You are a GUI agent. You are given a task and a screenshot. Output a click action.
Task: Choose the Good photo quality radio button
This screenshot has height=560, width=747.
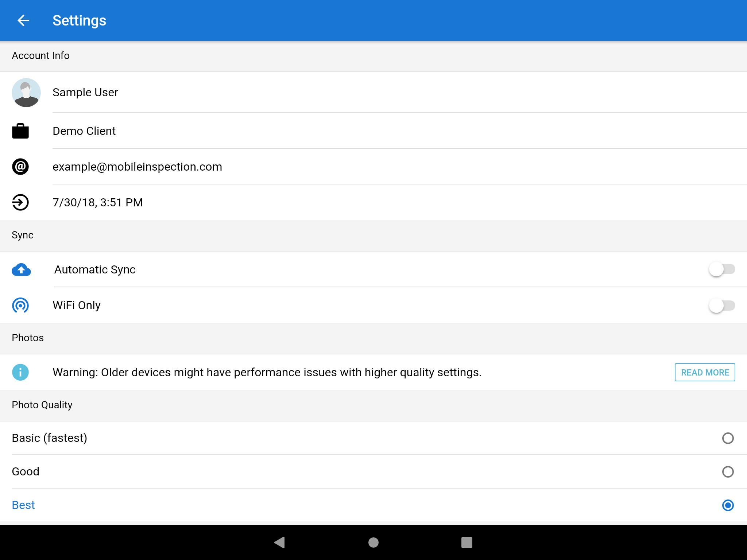pyautogui.click(x=728, y=471)
